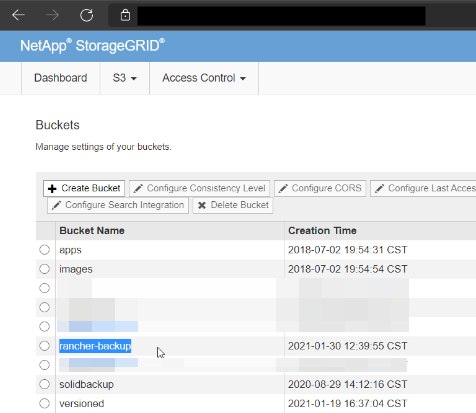Go to the Dashboard tab
Viewport: 476px width, 413px height.
tap(61, 78)
